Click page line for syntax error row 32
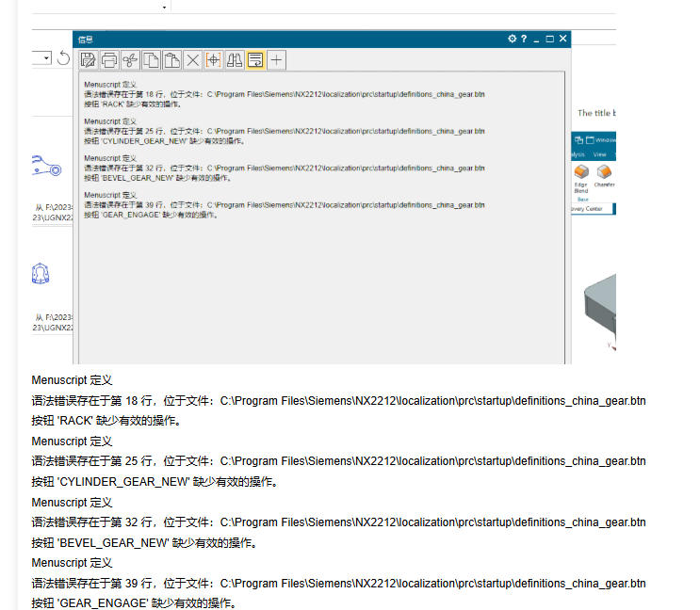The width and height of the screenshot is (700, 610). pos(338,522)
